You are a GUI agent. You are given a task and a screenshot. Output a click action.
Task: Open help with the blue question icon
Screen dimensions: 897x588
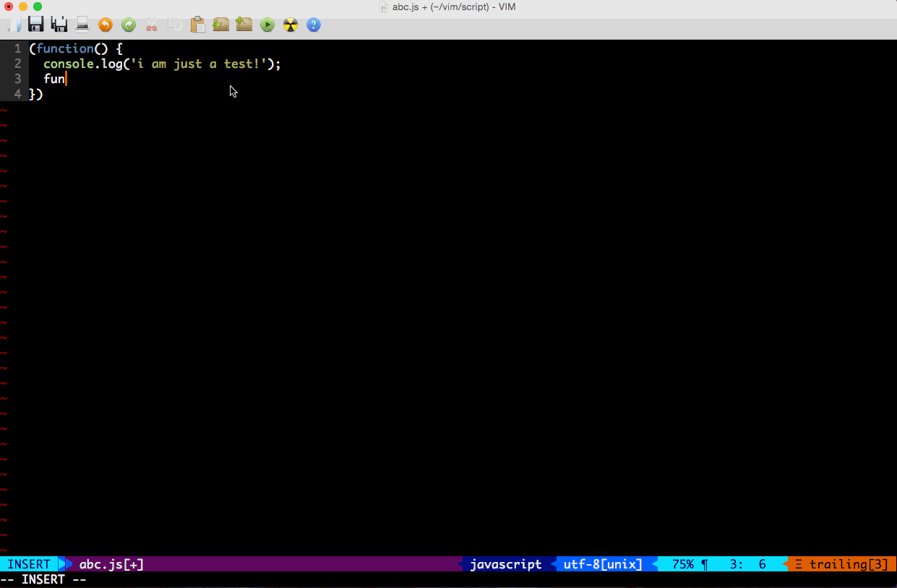(314, 25)
